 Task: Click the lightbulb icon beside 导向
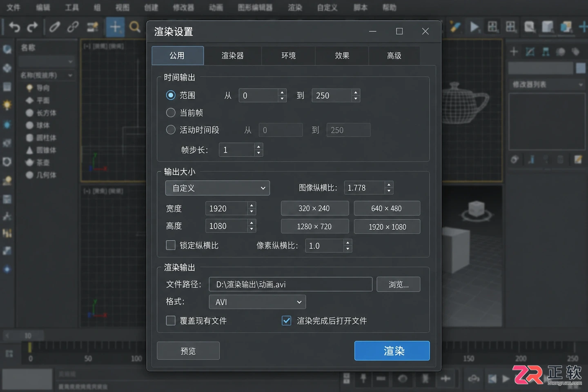pyautogui.click(x=29, y=88)
